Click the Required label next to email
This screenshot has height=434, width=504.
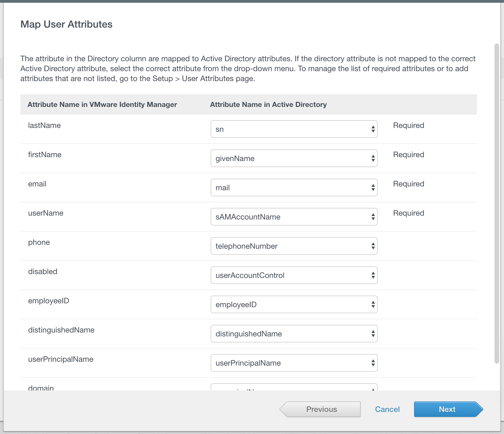(408, 184)
